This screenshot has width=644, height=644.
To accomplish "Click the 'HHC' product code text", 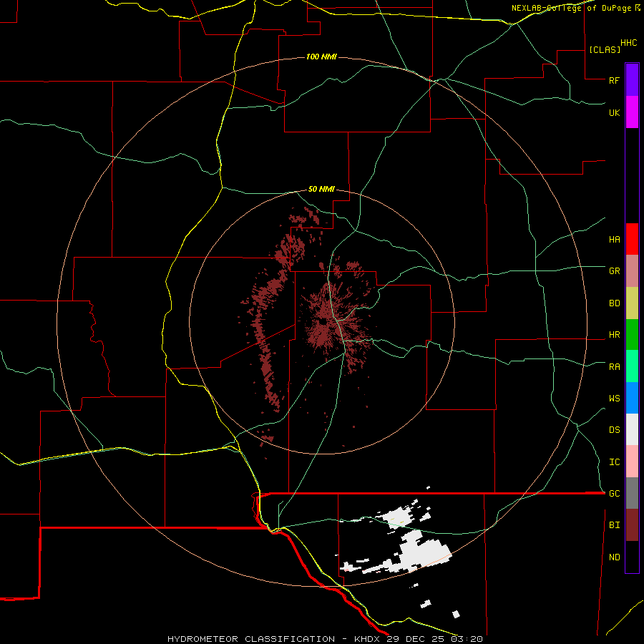I will click(x=628, y=43).
